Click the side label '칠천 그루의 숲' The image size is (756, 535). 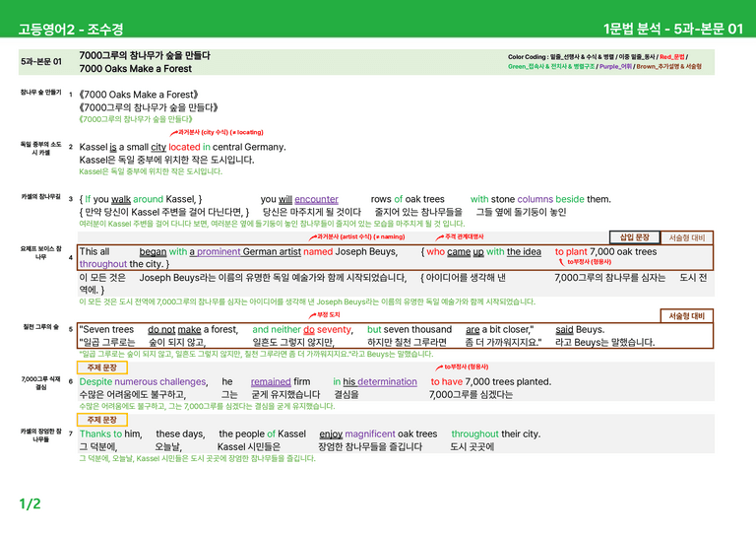pos(41,327)
